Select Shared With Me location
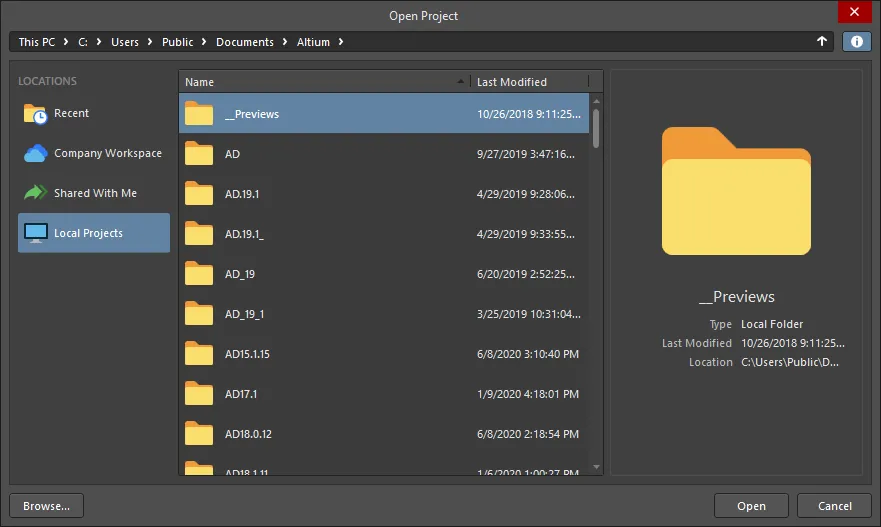 (94, 193)
